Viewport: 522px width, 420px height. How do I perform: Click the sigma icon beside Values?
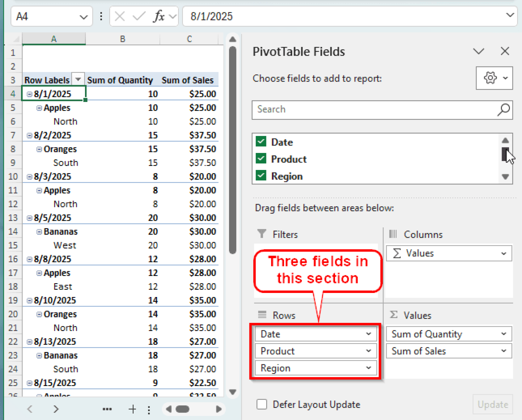pos(394,315)
